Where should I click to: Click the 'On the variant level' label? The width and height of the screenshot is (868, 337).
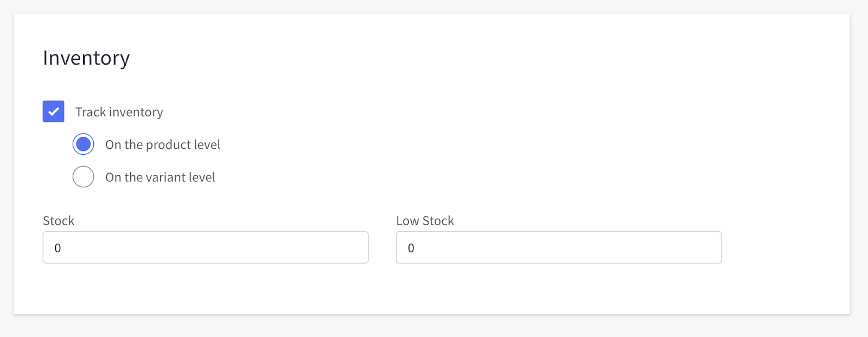[160, 177]
